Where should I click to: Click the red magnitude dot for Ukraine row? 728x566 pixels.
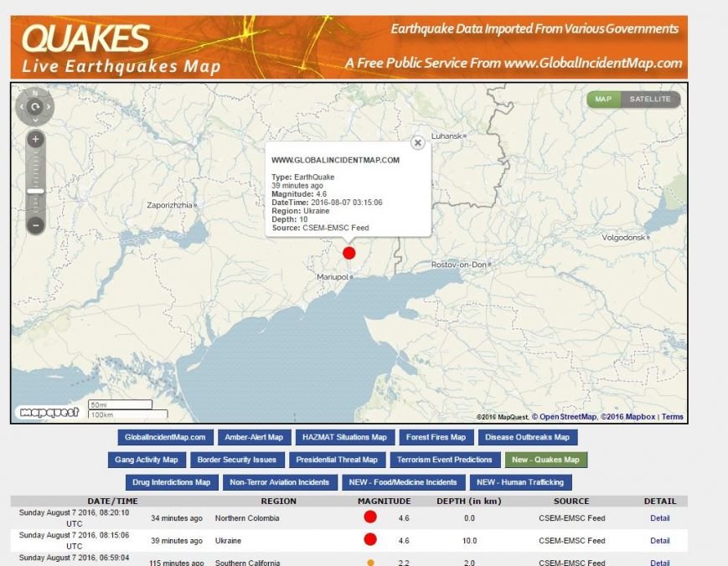click(x=370, y=539)
